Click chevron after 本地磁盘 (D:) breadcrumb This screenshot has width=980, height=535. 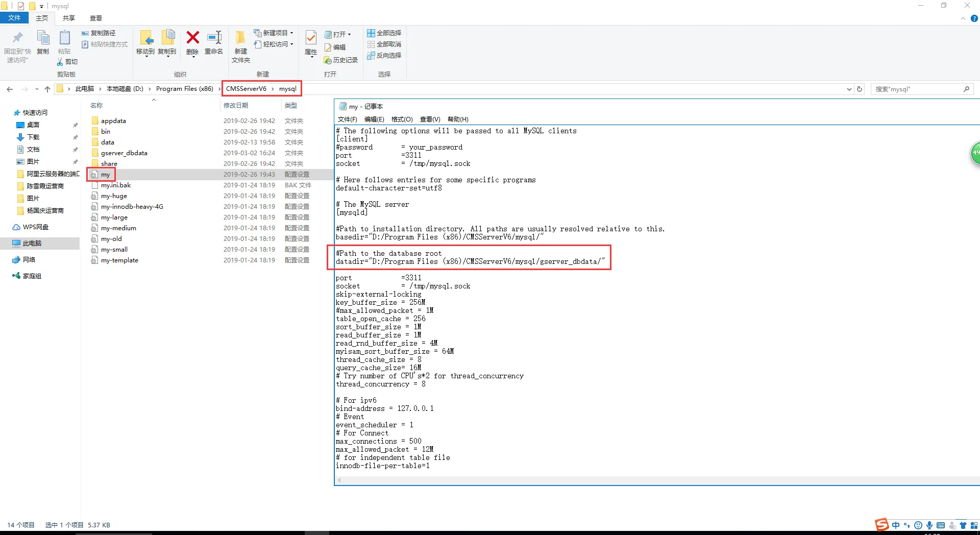pos(150,89)
